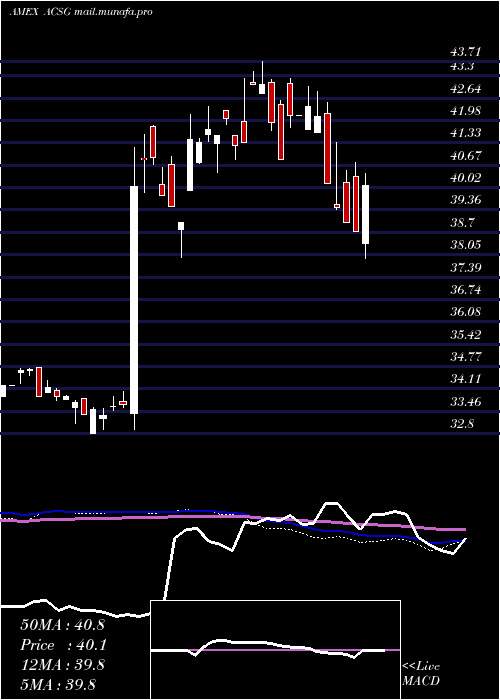Click the 41.98 price axis label
This screenshot has height=700, width=500.
[x=466, y=111]
